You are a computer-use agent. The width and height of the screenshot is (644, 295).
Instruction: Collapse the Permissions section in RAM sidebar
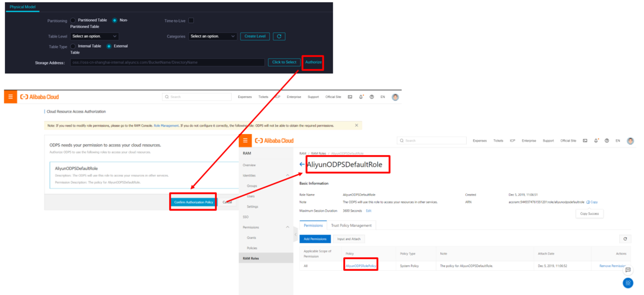[x=287, y=227]
